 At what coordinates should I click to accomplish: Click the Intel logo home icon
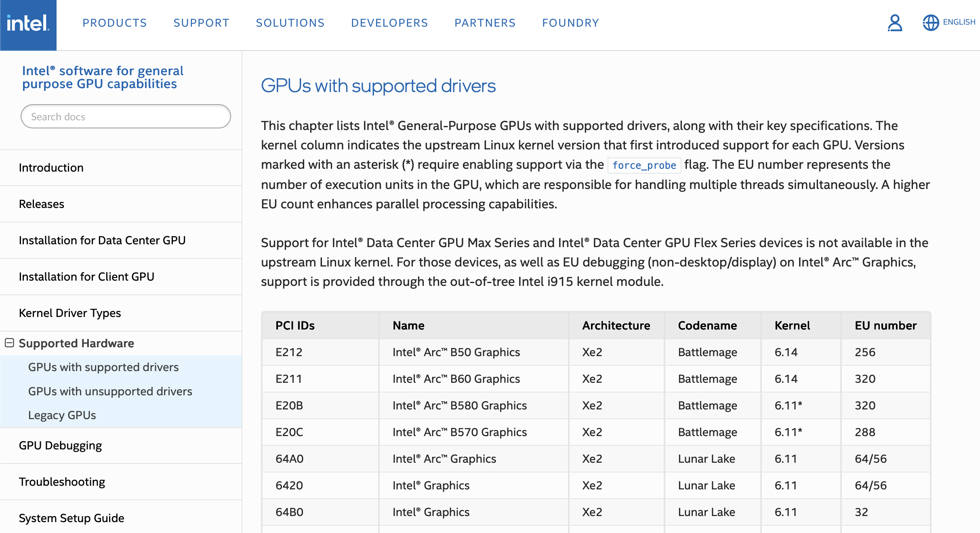coord(28,24)
